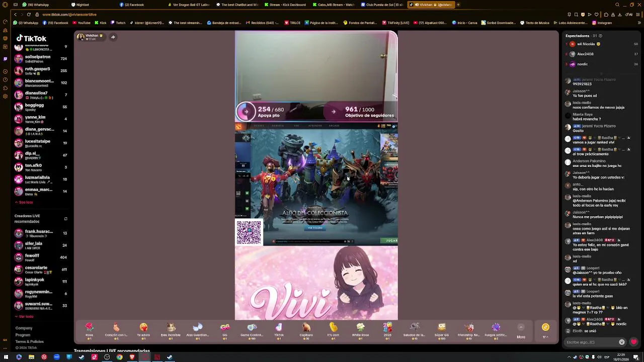644x362 pixels.
Task: Open frank.huarac's recommended live
Action: click(x=41, y=233)
